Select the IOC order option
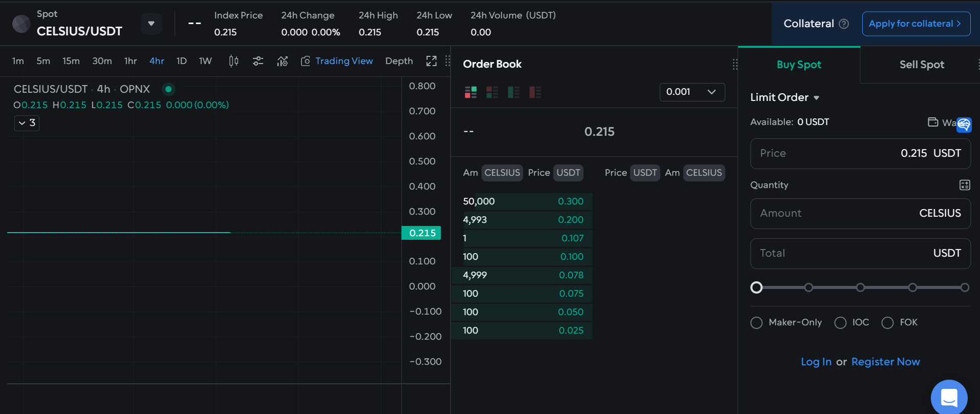Screen dimensions: 980x414 840,323
